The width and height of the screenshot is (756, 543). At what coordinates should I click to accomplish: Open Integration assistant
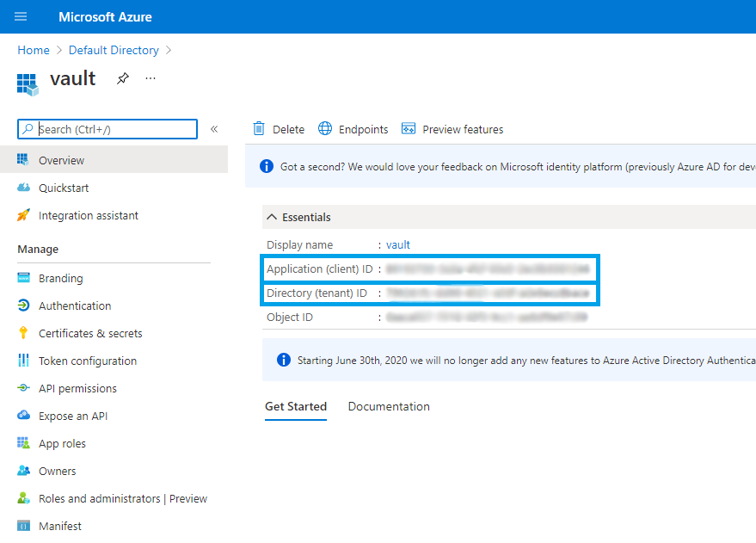(89, 215)
